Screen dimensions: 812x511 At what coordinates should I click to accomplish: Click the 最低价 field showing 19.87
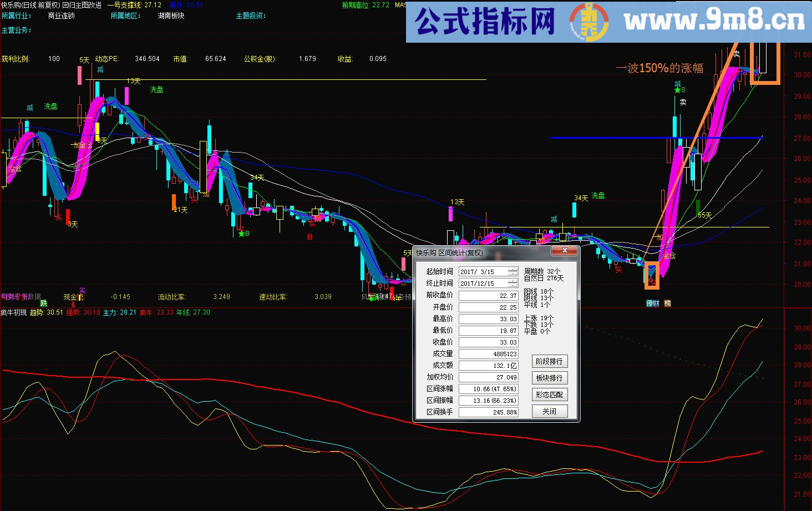coord(489,331)
